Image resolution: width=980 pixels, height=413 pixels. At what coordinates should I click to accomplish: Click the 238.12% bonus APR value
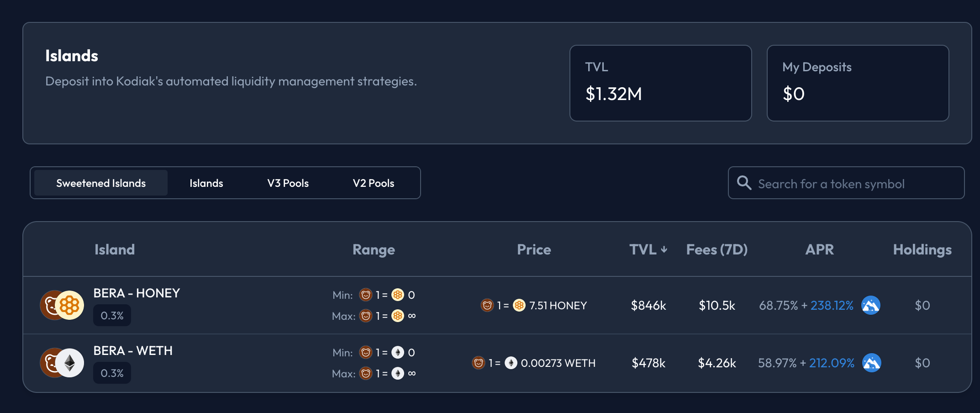[832, 306]
